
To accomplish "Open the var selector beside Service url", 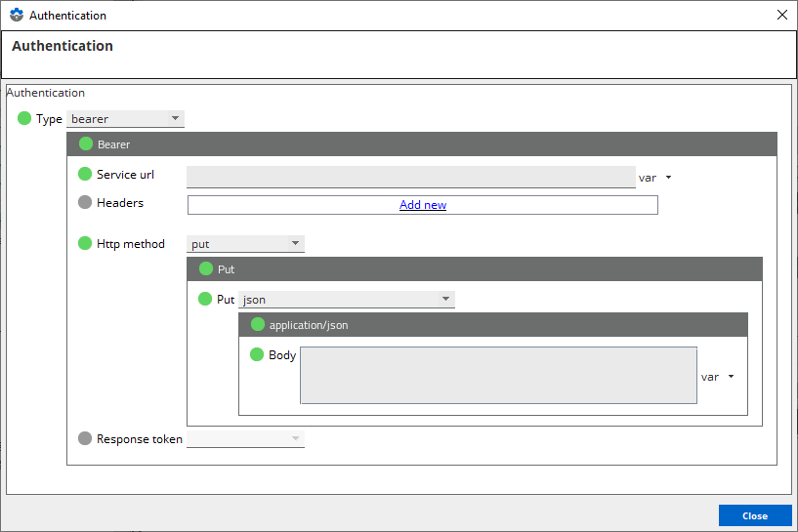I will [654, 178].
